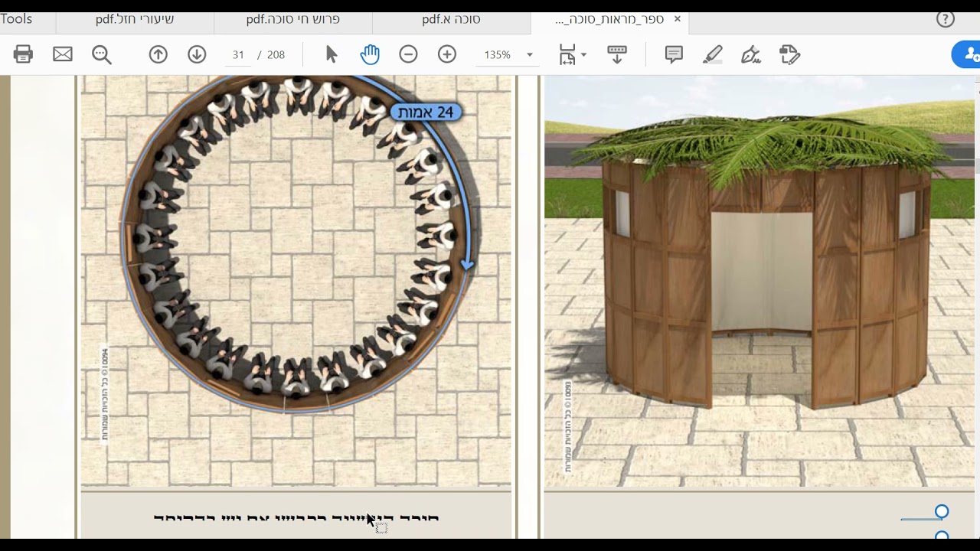The height and width of the screenshot is (551, 980).
Task: Click the 135% zoom value field
Action: (x=498, y=55)
